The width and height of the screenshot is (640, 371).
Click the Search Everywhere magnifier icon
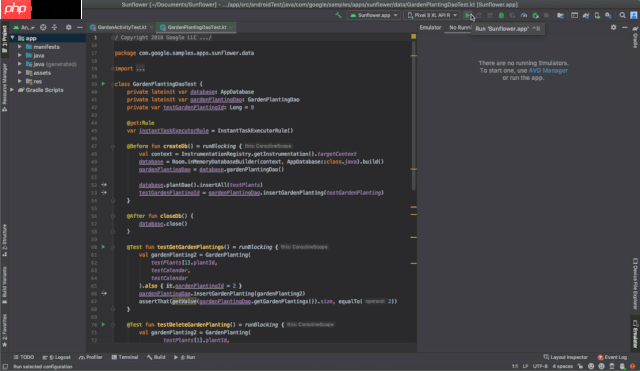tap(622, 15)
